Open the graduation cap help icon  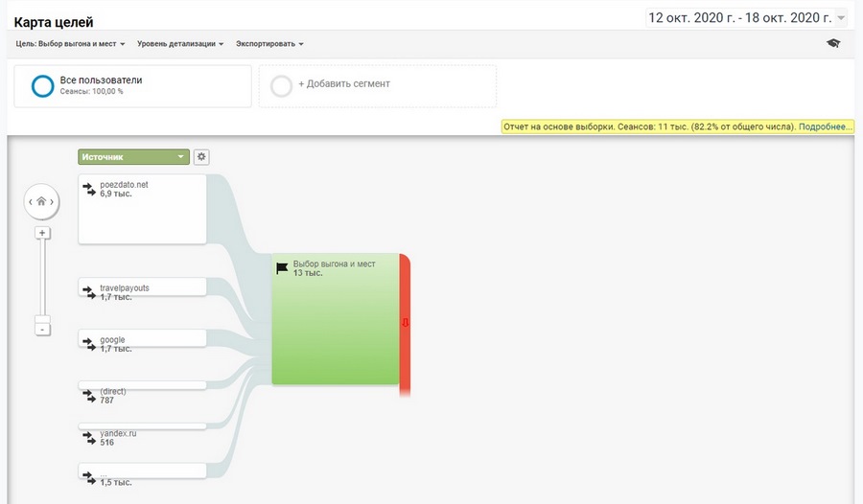(833, 43)
